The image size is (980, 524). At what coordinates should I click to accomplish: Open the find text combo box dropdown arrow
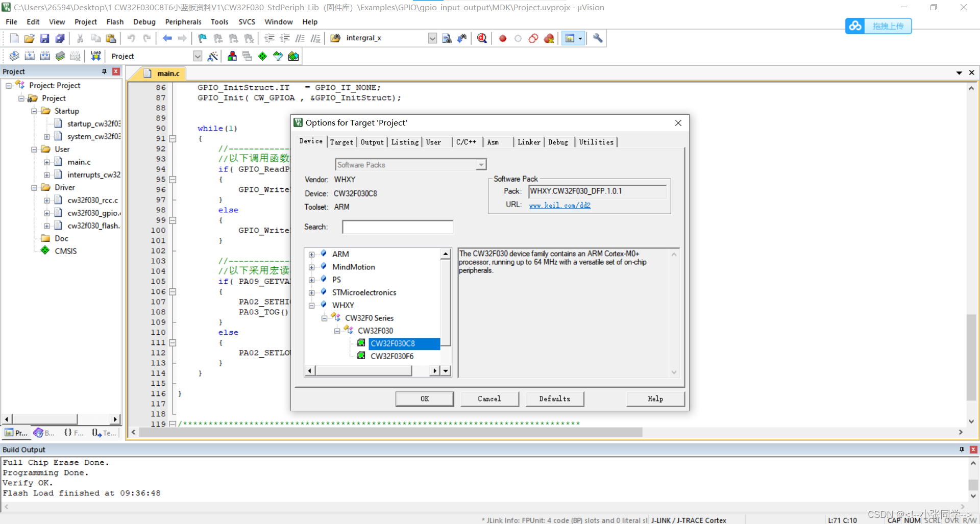pyautogui.click(x=432, y=38)
